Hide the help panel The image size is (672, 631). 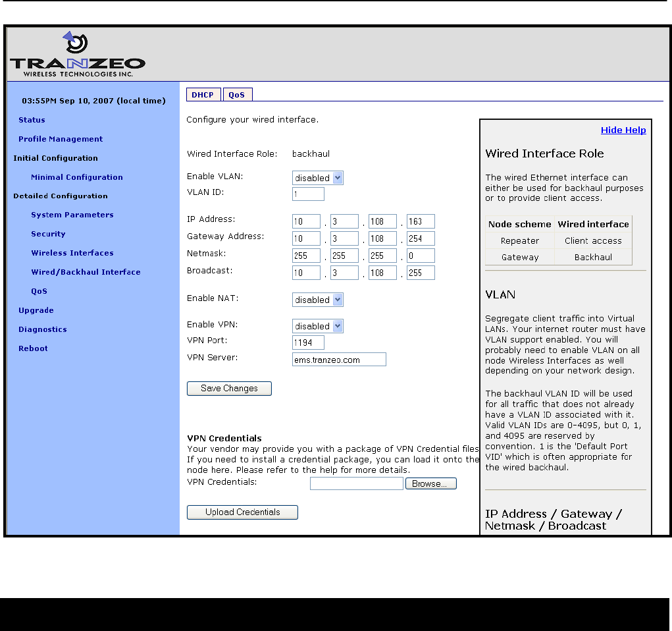(x=623, y=130)
